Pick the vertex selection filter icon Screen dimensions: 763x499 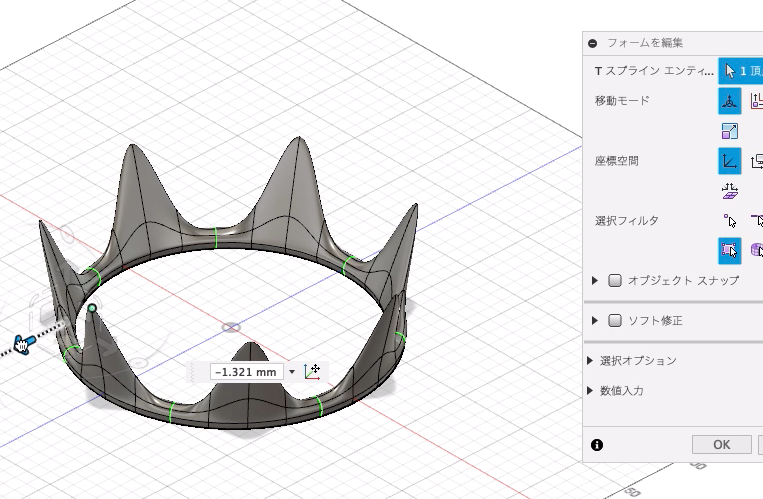[x=729, y=221]
